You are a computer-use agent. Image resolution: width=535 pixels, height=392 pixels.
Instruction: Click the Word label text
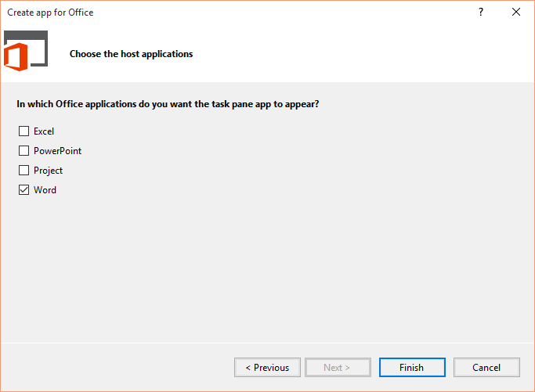[45, 190]
